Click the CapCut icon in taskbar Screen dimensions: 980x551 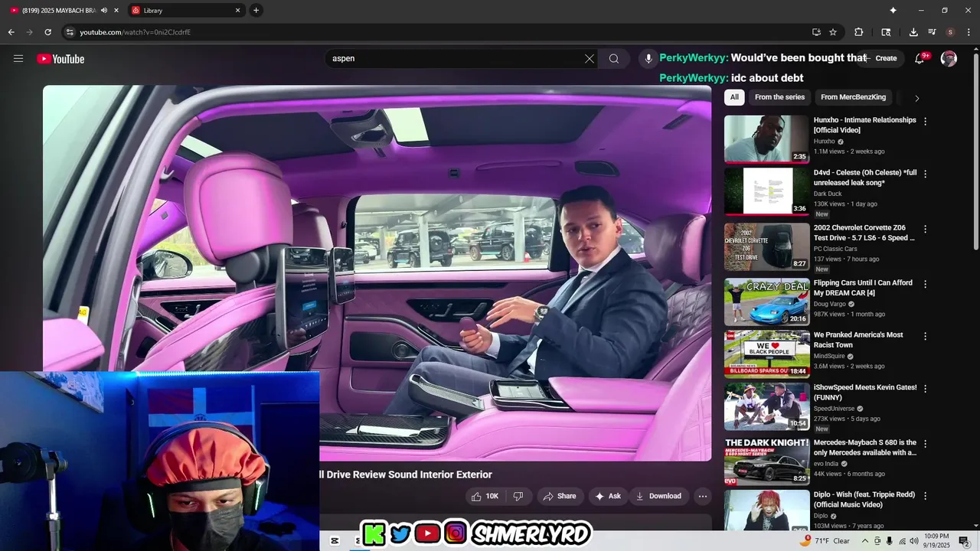pos(335,540)
